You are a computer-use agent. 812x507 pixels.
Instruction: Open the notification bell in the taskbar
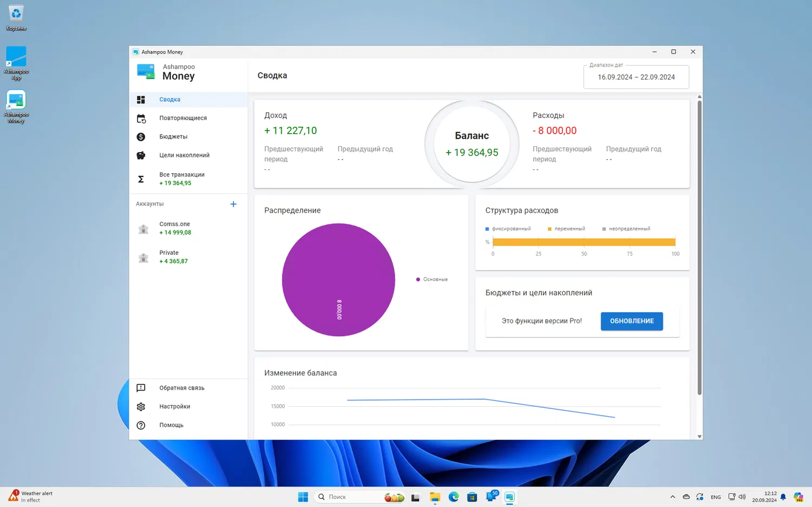click(783, 497)
